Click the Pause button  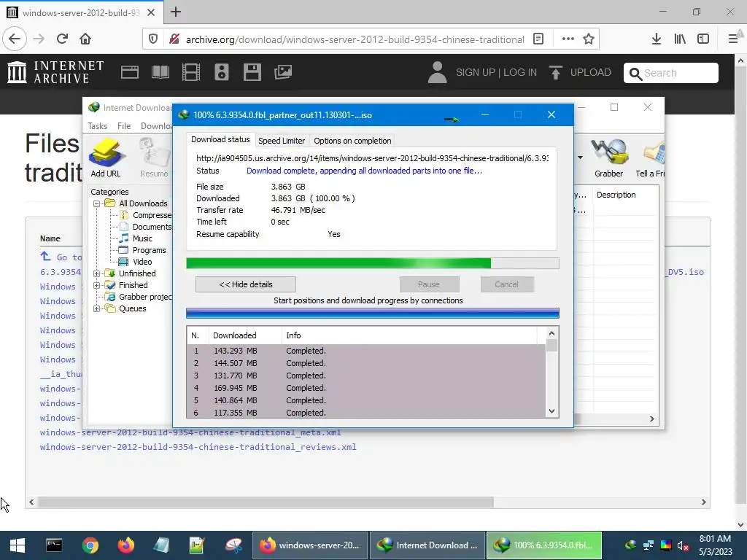[429, 284]
